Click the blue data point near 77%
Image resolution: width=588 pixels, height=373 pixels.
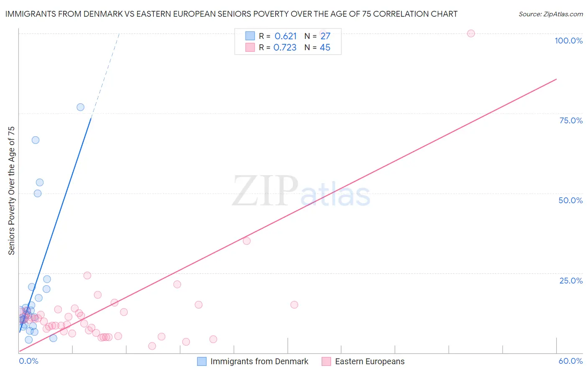[80, 107]
